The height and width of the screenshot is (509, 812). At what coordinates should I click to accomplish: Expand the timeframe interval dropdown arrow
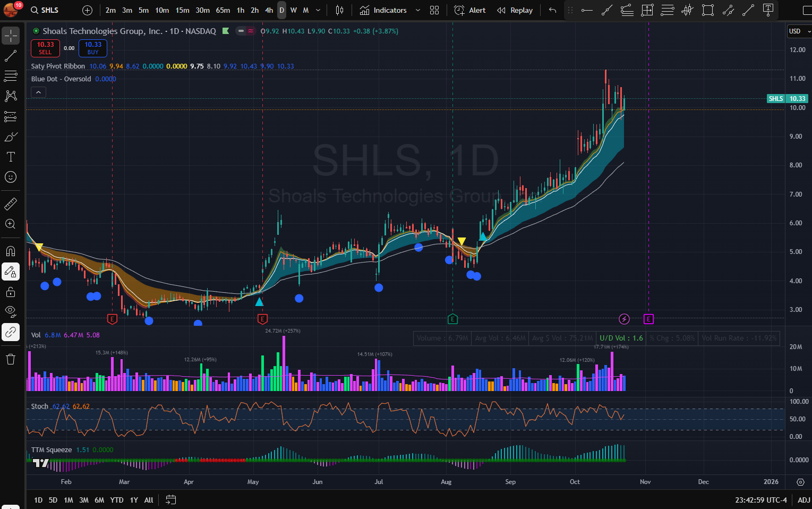[318, 10]
